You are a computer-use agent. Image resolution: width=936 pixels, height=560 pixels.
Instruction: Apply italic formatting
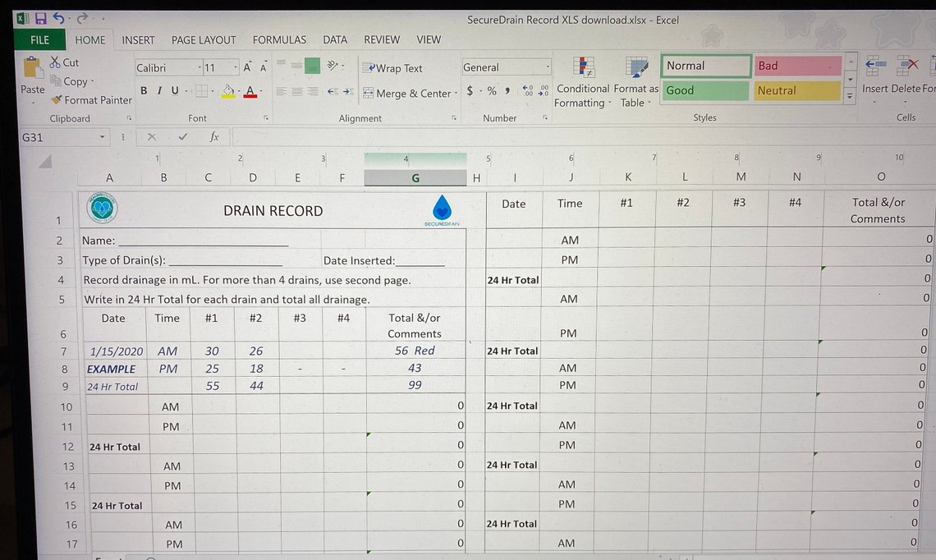158,90
